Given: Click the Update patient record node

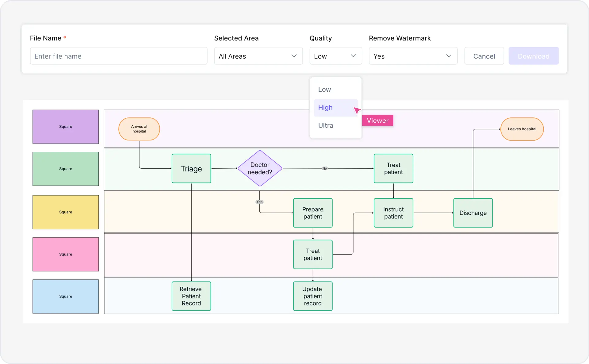Looking at the screenshot, I should point(313,296).
